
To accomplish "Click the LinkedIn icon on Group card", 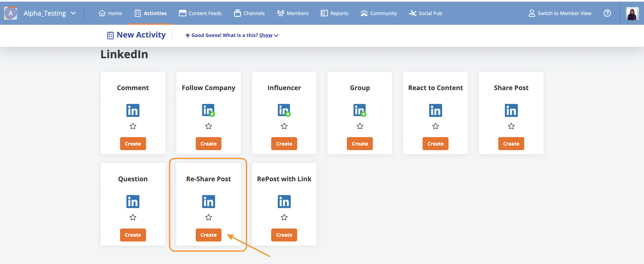I will [x=360, y=110].
